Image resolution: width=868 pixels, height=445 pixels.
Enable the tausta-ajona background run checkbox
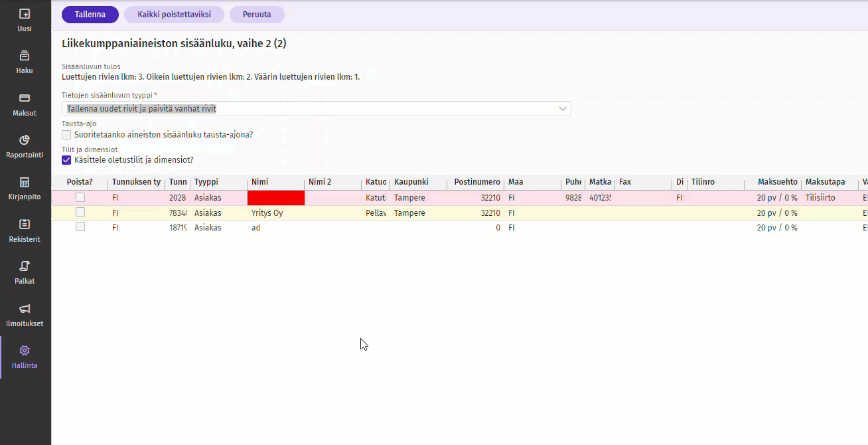point(66,135)
